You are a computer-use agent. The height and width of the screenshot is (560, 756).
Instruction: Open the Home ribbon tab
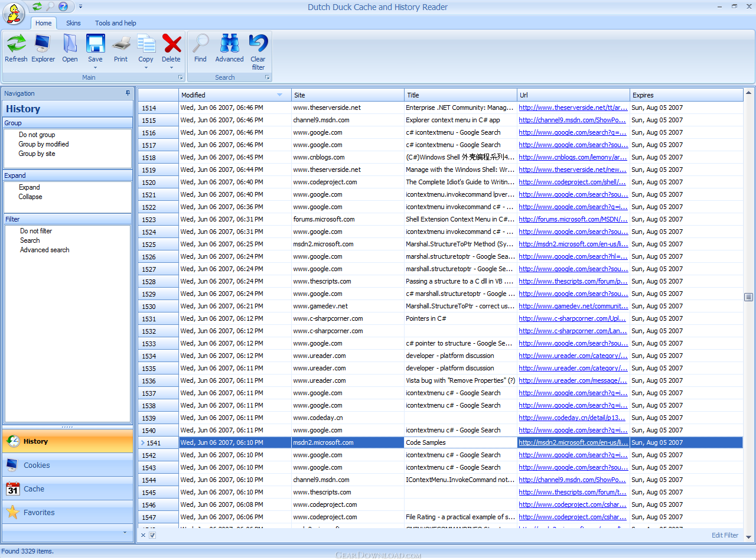click(43, 23)
